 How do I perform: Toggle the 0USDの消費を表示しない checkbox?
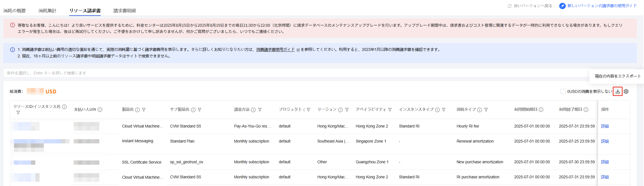point(563,91)
